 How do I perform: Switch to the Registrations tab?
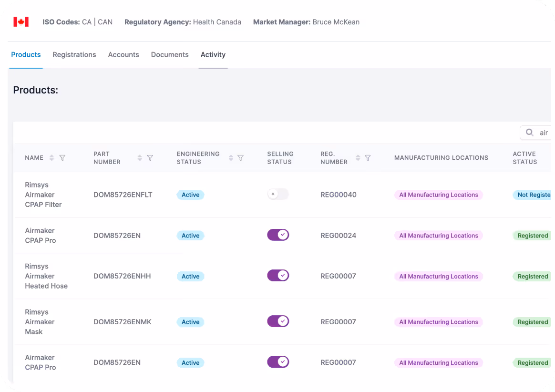(74, 54)
